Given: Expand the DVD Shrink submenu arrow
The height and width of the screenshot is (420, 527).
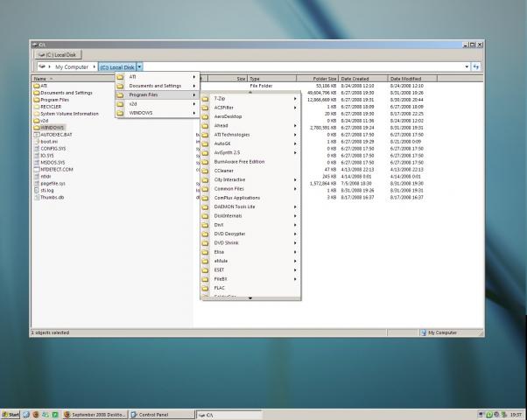Looking at the screenshot, I should (295, 243).
